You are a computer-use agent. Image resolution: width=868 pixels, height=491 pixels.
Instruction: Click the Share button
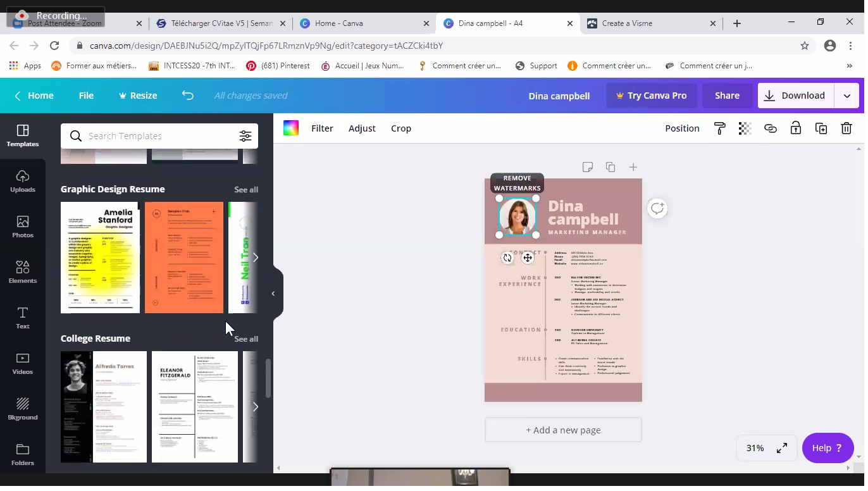point(727,96)
